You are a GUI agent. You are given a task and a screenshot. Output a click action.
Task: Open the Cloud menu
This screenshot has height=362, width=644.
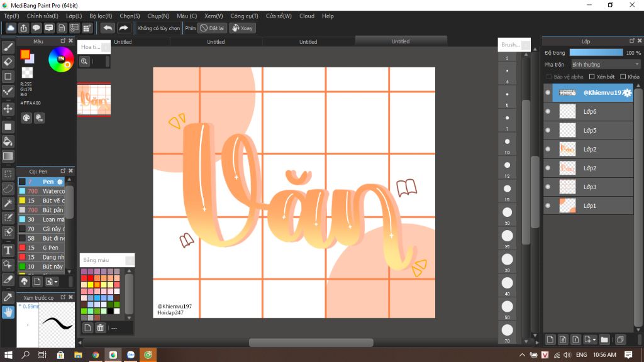pos(307,16)
